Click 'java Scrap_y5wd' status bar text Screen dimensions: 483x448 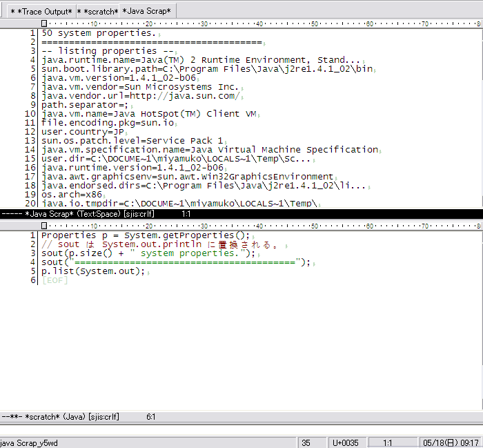[29, 443]
